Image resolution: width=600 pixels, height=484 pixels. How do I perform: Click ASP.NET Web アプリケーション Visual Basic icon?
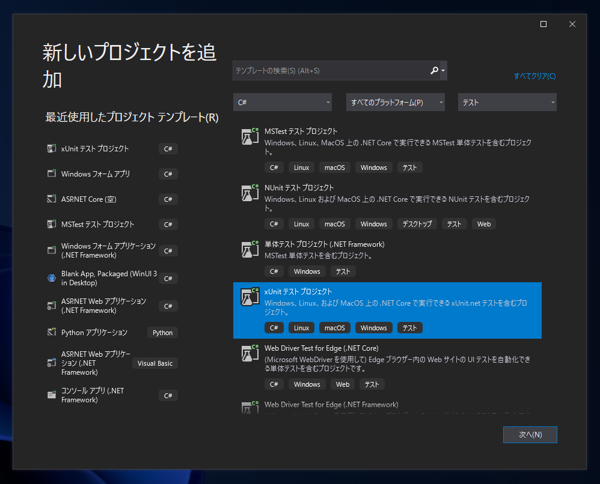[51, 363]
